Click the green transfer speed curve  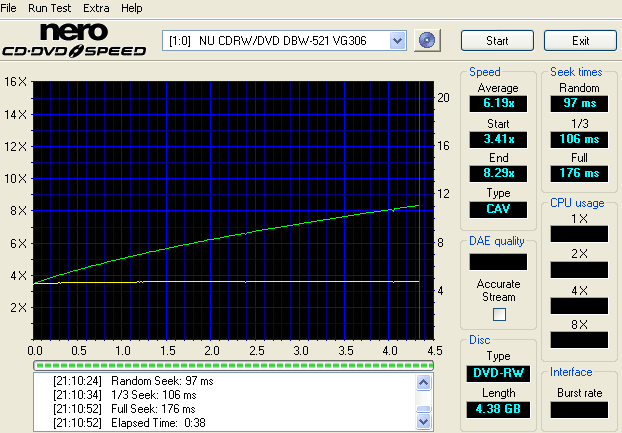226,237
